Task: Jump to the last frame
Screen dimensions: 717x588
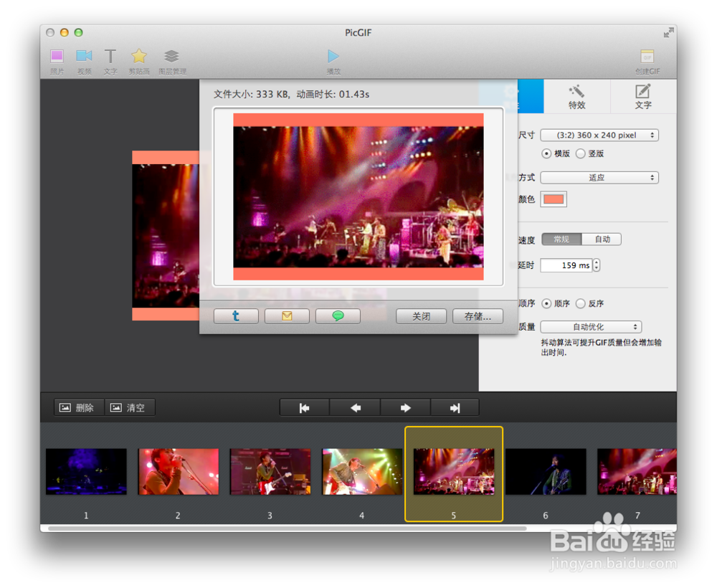Action: pyautogui.click(x=455, y=407)
